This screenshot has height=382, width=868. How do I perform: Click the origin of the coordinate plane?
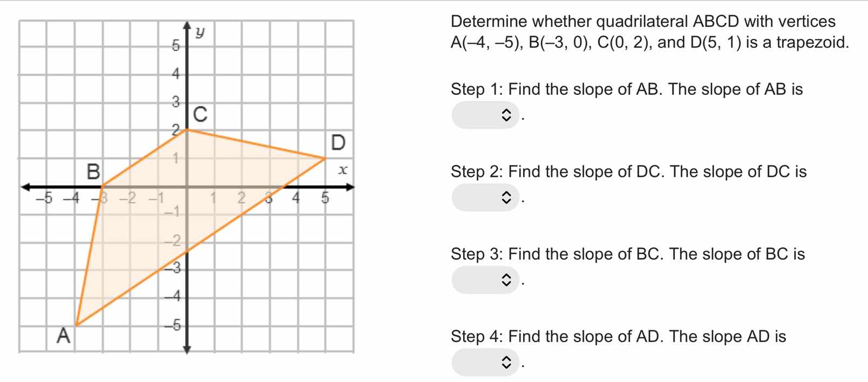[187, 186]
